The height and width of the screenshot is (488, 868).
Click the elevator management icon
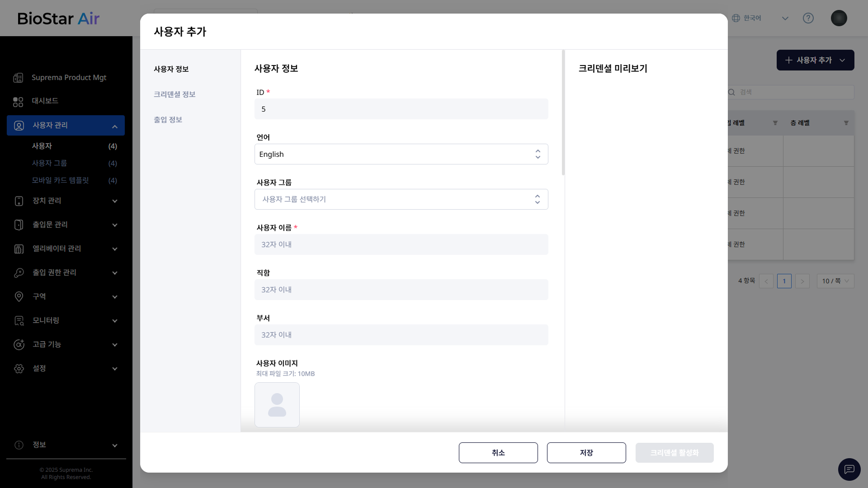19,249
